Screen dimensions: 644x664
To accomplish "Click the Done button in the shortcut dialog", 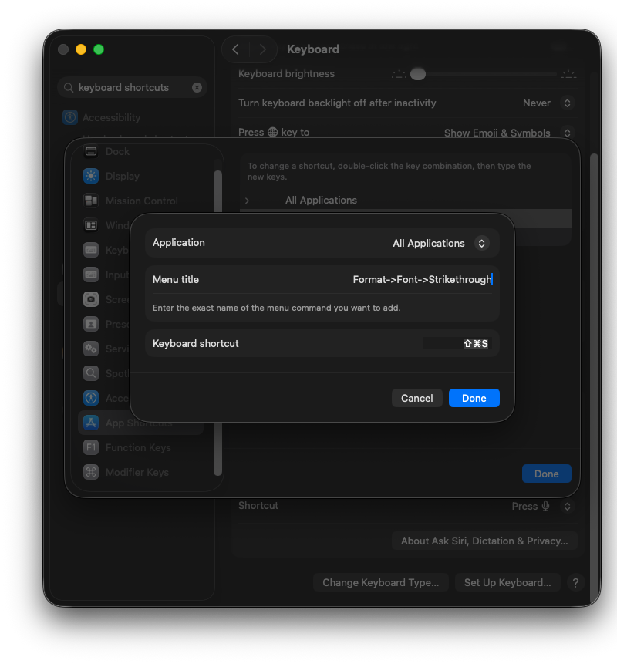I will pos(474,398).
